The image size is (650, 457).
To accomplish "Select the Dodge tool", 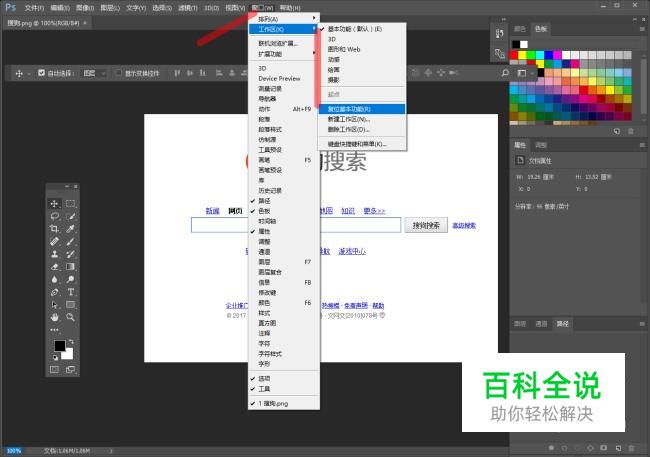I will [x=70, y=280].
